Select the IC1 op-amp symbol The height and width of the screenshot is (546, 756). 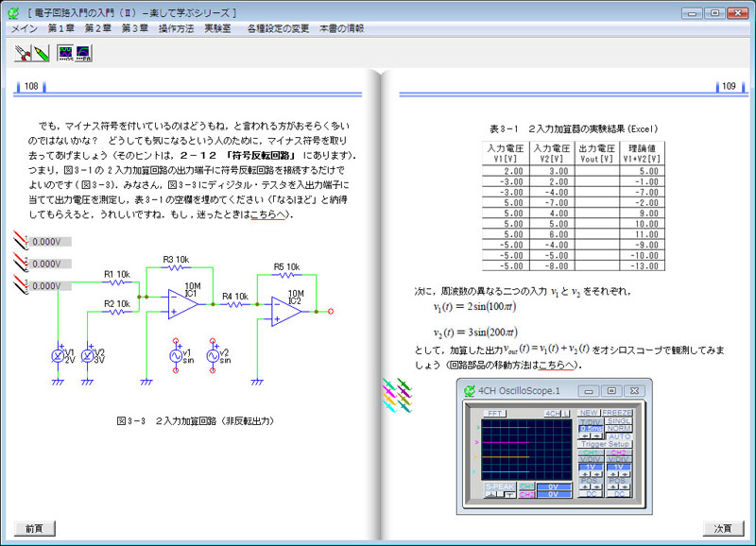pyautogui.click(x=181, y=302)
